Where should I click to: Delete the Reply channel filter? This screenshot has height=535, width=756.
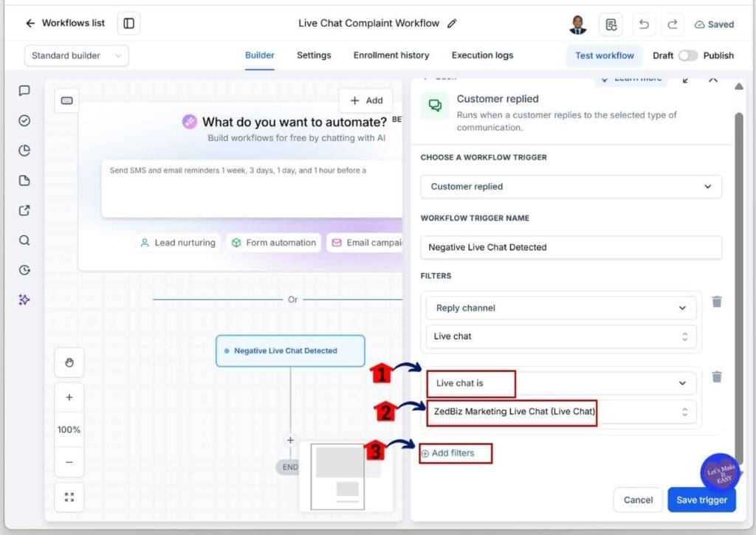[x=717, y=302]
